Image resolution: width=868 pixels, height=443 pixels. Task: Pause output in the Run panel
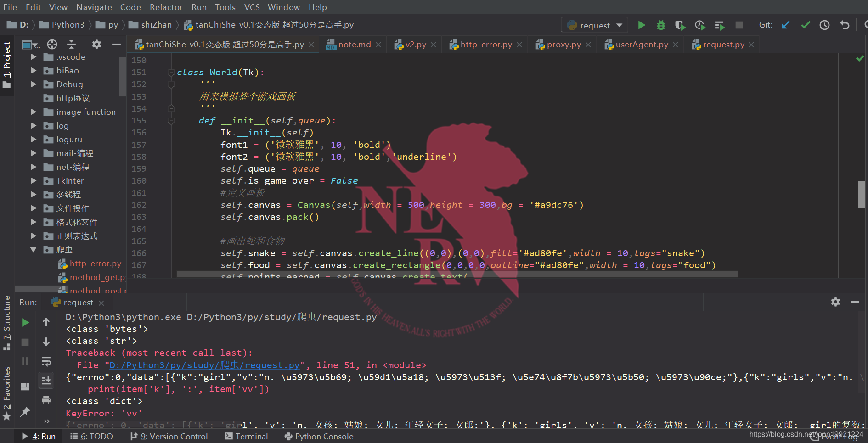tap(25, 361)
